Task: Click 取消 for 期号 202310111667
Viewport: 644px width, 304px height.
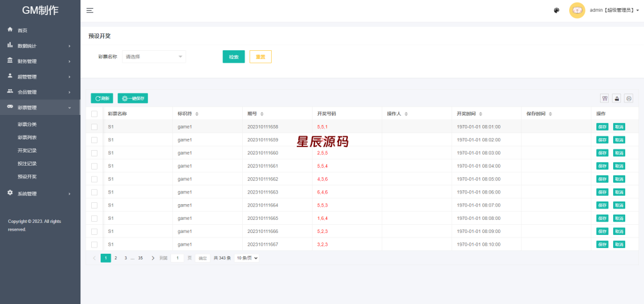Action: pos(619,244)
